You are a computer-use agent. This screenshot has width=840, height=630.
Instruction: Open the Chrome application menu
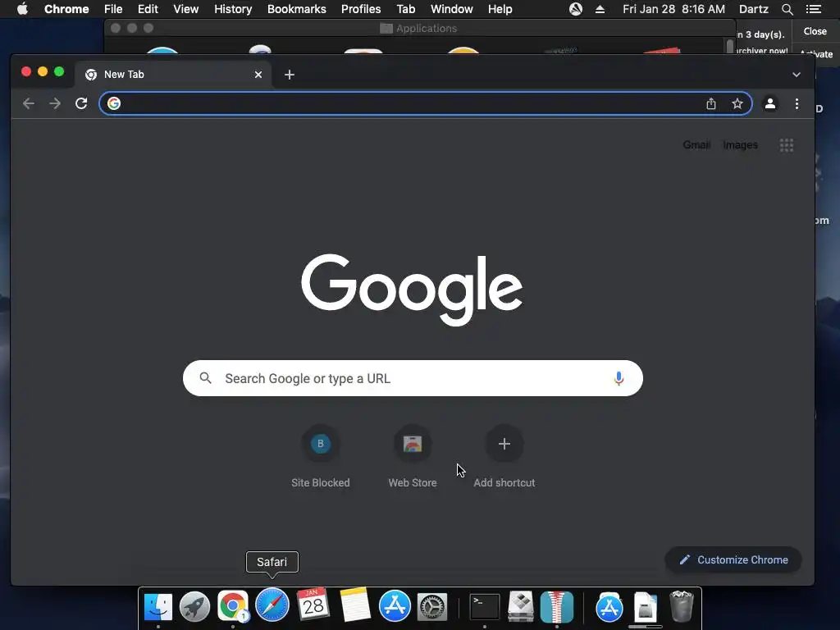pos(66,9)
